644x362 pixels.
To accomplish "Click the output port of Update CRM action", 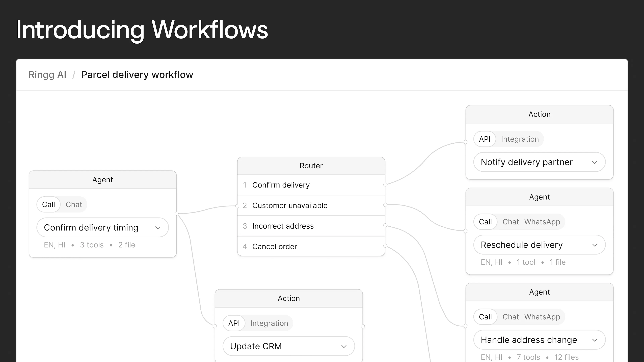I will (x=363, y=326).
